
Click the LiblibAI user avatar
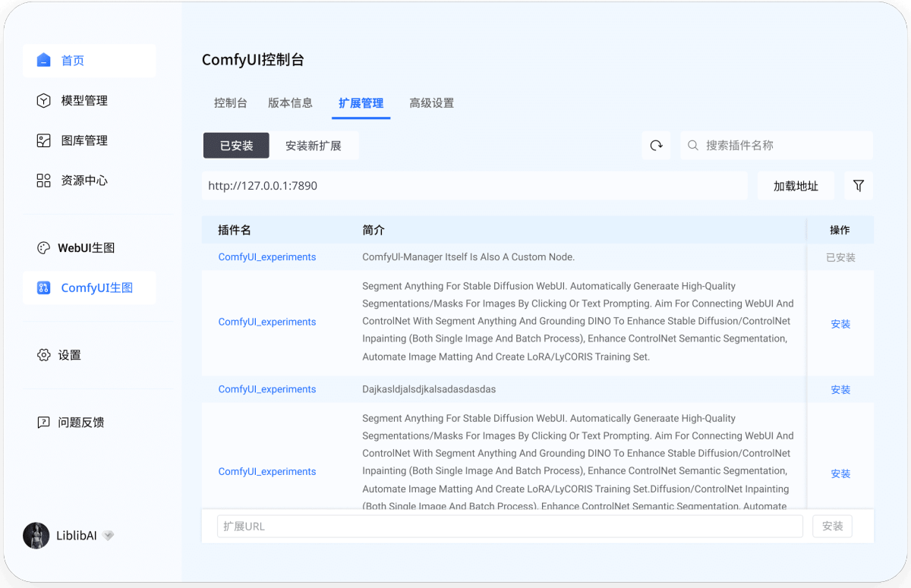tap(36, 536)
